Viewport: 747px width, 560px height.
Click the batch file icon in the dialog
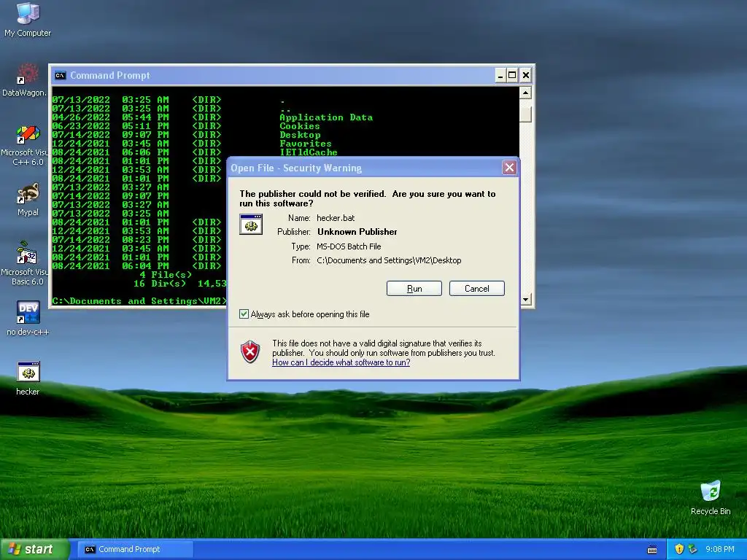(251, 225)
